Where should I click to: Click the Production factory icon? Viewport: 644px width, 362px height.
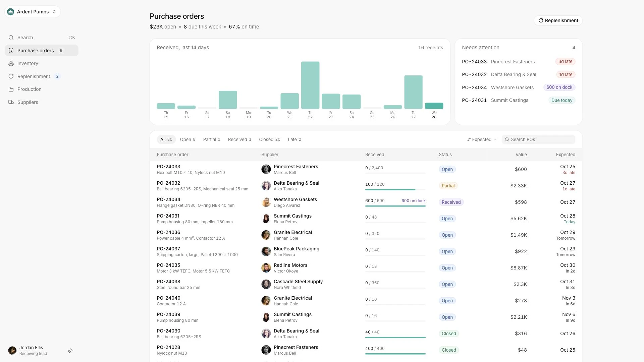coord(11,89)
